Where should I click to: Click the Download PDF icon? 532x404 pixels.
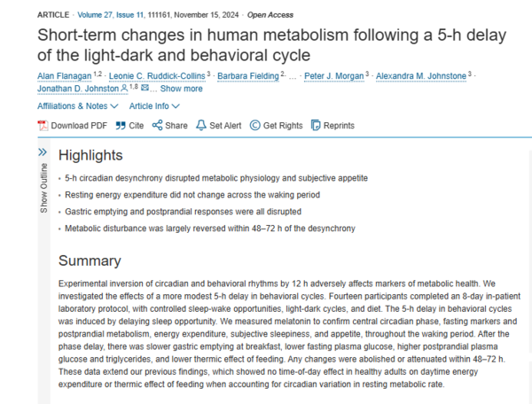(x=43, y=126)
